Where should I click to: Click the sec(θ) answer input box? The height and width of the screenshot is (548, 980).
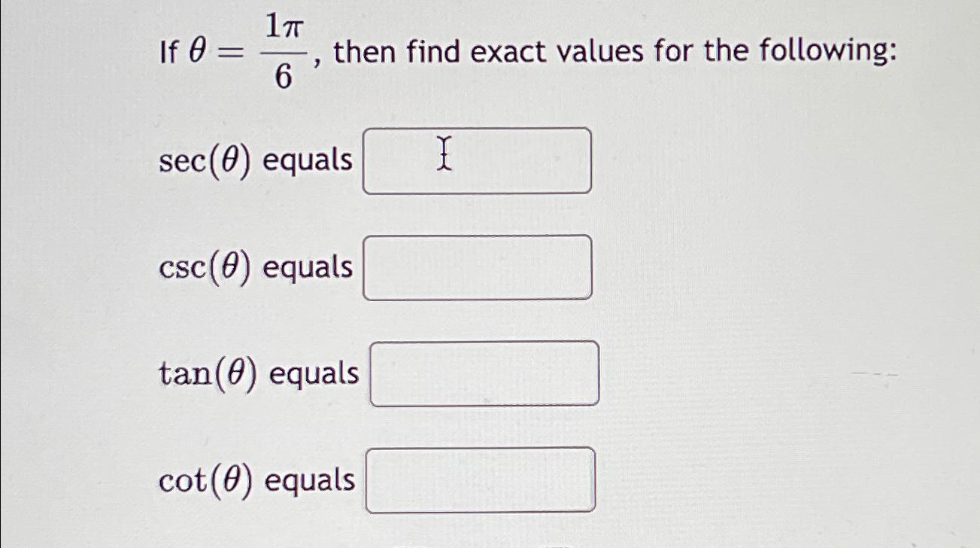pyautogui.click(x=478, y=160)
